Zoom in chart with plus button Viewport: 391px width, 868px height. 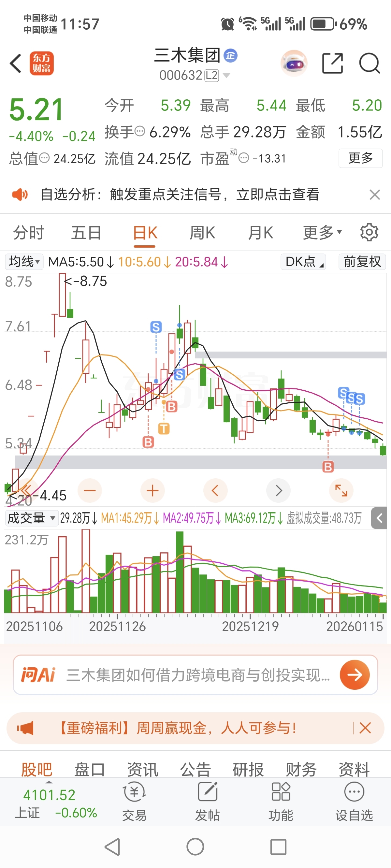152,490
